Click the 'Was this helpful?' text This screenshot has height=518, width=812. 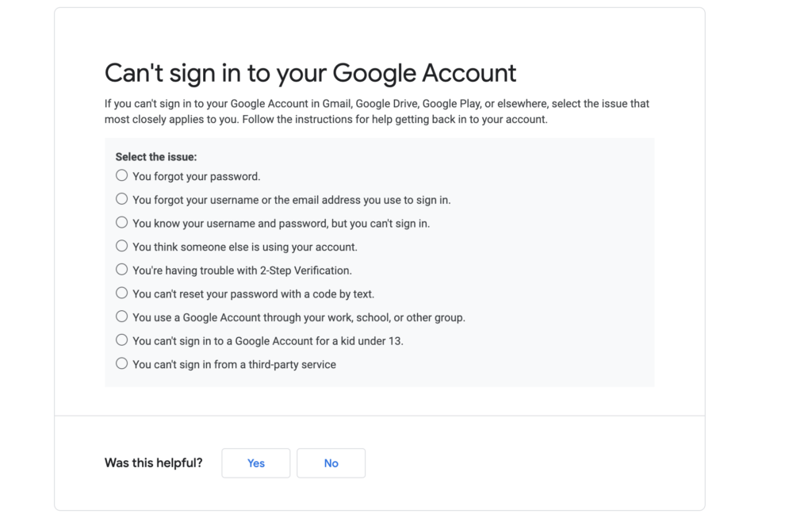pyautogui.click(x=153, y=463)
